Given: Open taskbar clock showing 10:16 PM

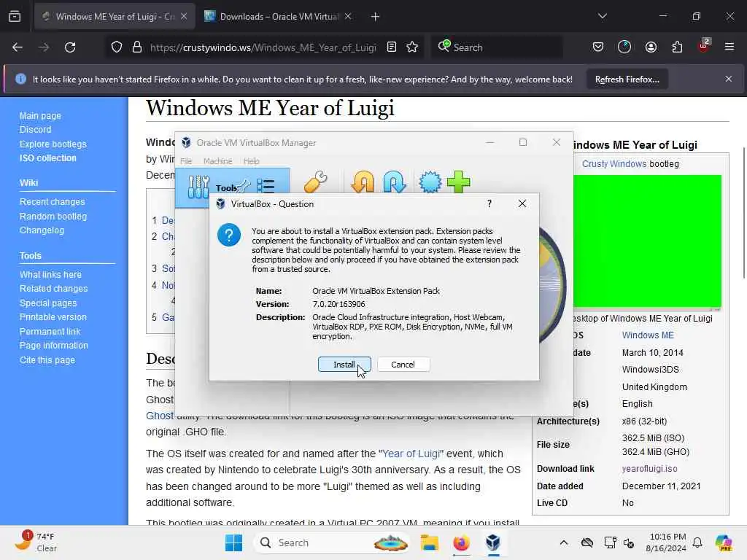Looking at the screenshot, I should (666, 542).
